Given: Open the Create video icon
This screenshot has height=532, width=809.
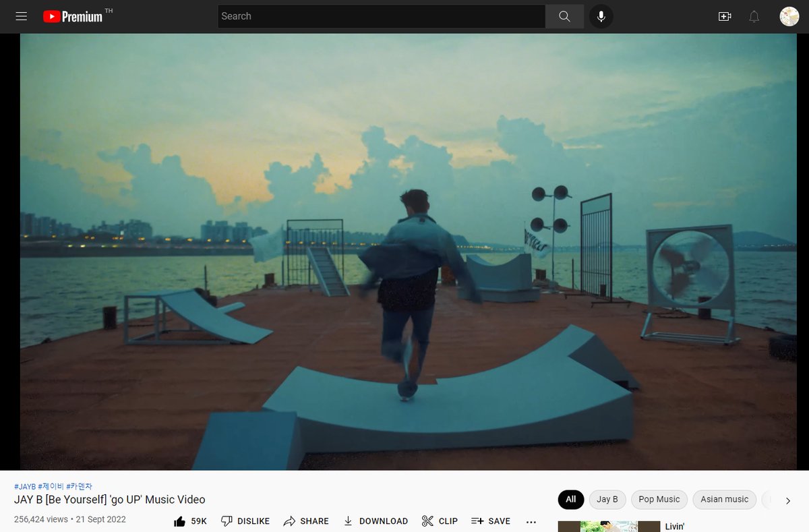Looking at the screenshot, I should [725, 16].
